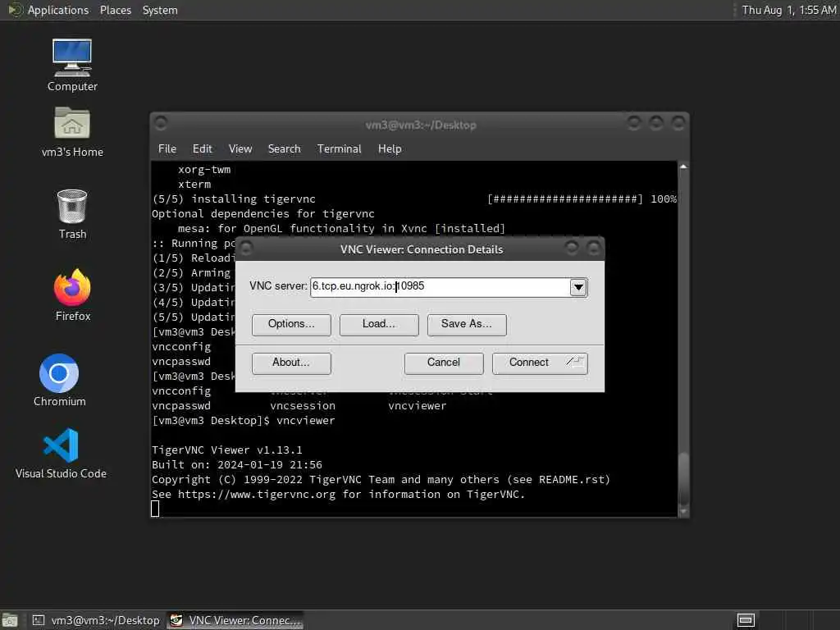Screen dimensions: 840x630
Task: Open the Places menu
Action: (115, 10)
